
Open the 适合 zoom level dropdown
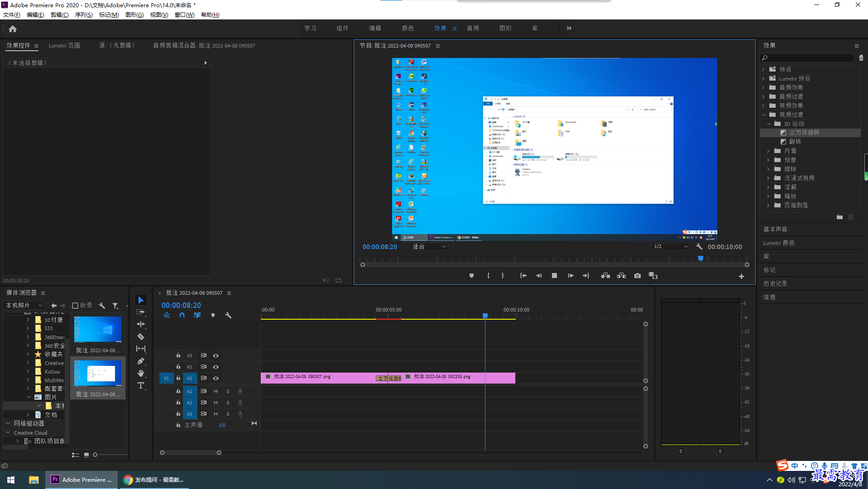tap(429, 247)
